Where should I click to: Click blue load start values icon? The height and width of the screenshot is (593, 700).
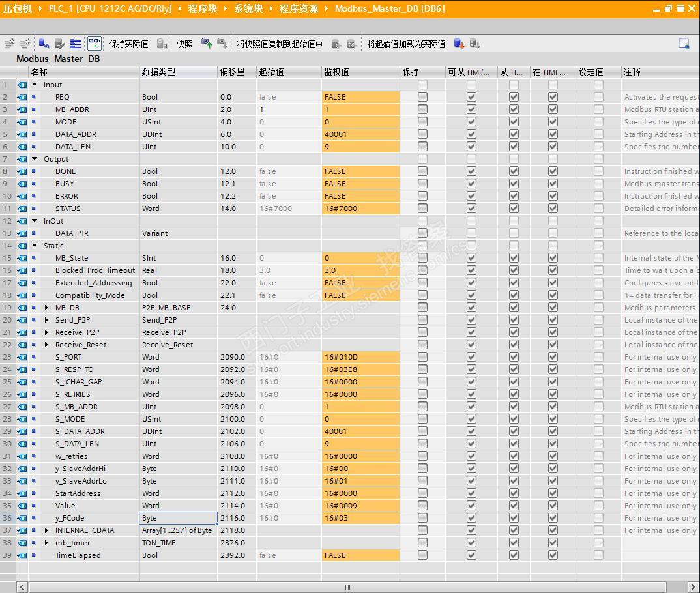pos(459,43)
